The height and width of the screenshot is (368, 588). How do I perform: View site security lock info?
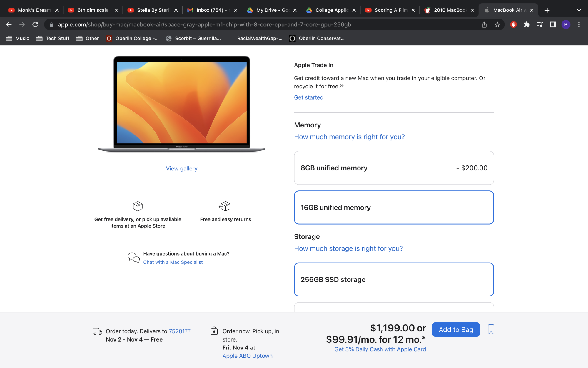click(x=51, y=25)
